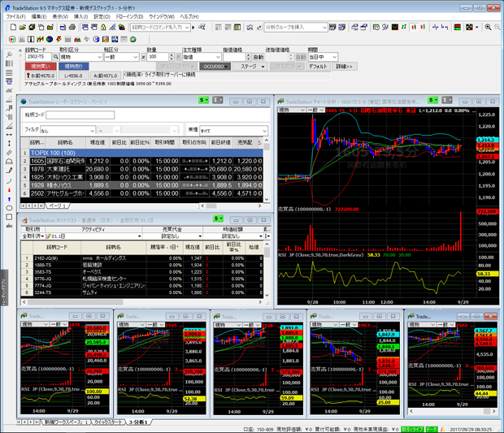
Task: Open the 税区分 dropdown showing 一般
Action: [121, 57]
